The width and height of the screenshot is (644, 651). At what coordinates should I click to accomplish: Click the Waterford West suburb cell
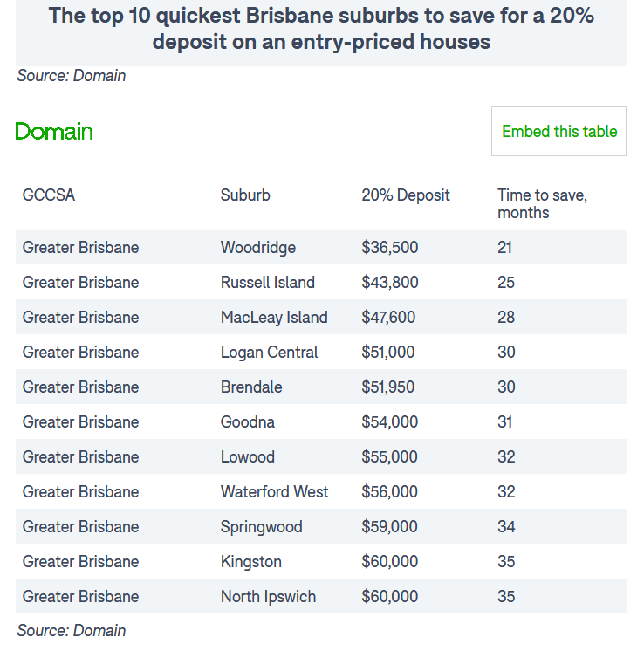pyautogui.click(x=274, y=491)
